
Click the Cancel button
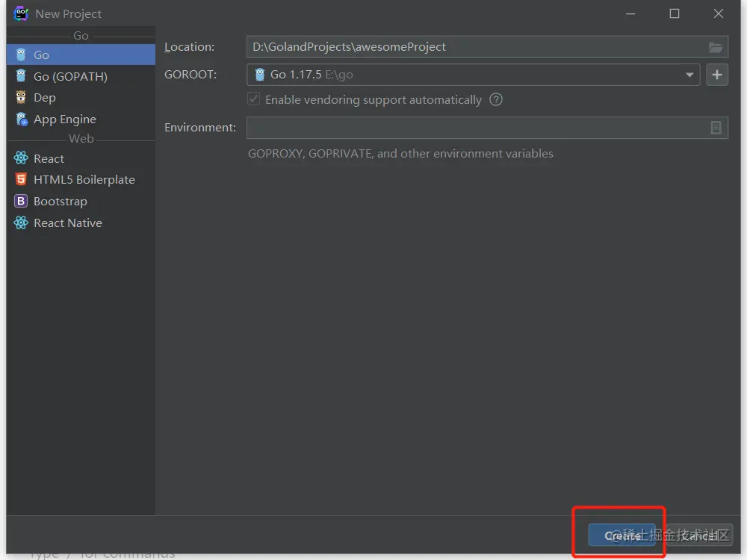click(x=698, y=535)
